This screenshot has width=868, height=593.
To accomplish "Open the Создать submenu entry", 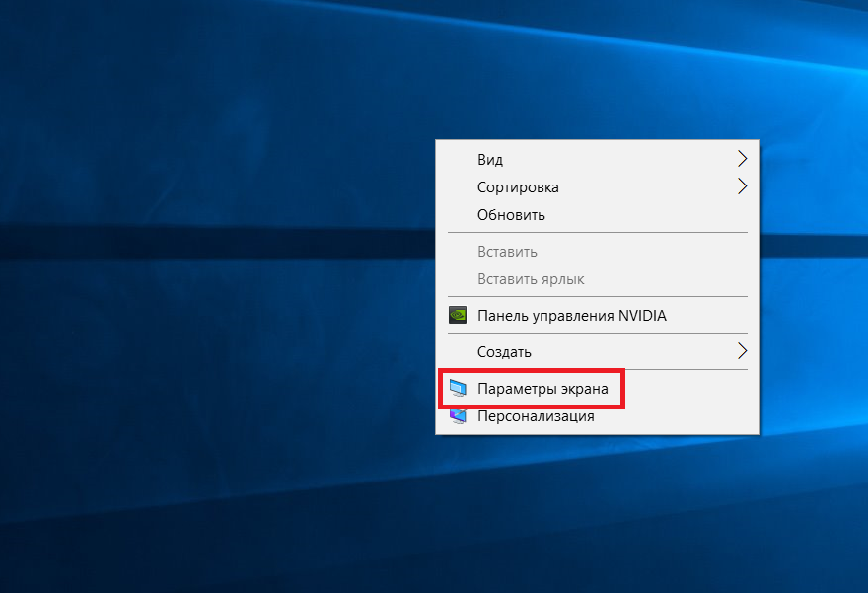I will [x=598, y=351].
